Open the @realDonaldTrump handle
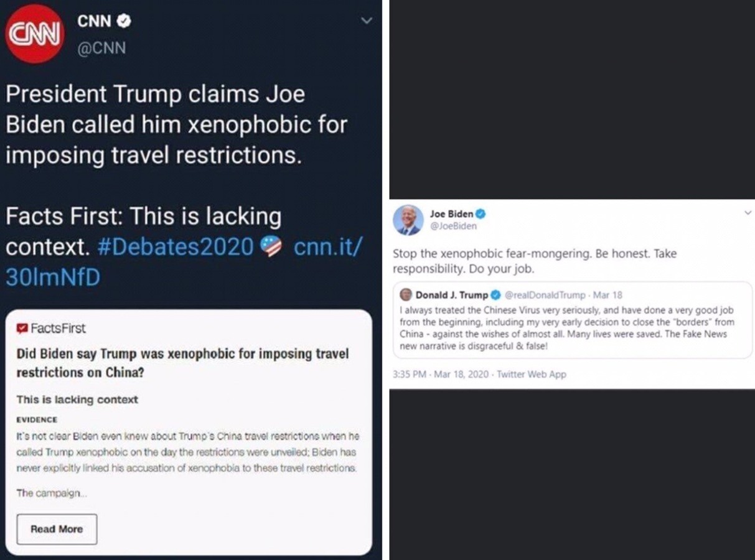The height and width of the screenshot is (560, 755). (545, 295)
